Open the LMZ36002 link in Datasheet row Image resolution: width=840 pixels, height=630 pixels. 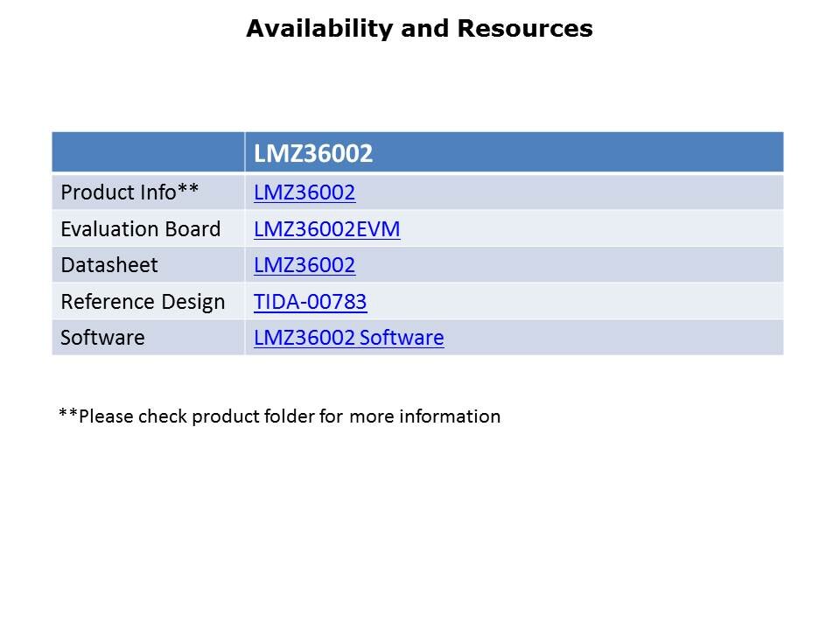[x=304, y=265]
